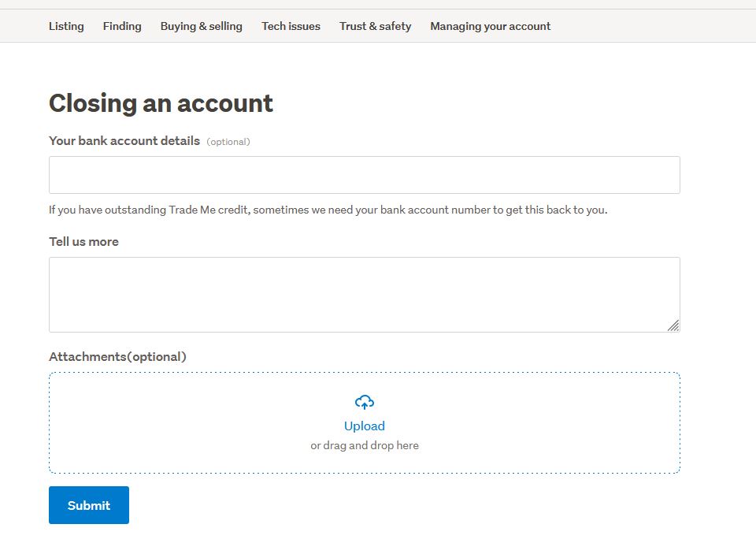Image resolution: width=756 pixels, height=554 pixels.
Task: Grab the textarea resize handle
Action: 673,325
